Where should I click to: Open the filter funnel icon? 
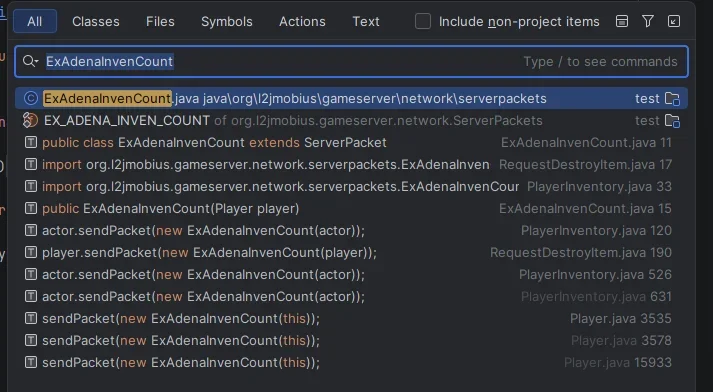click(x=648, y=21)
